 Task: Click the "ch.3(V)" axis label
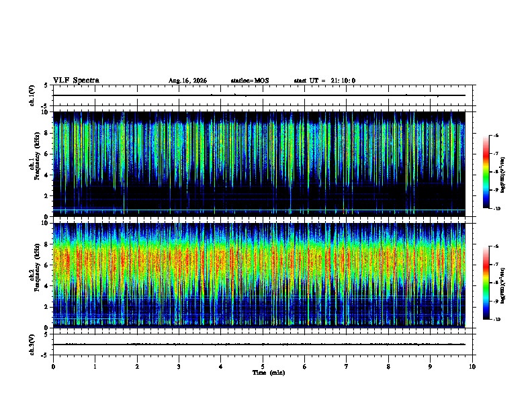[32, 345]
